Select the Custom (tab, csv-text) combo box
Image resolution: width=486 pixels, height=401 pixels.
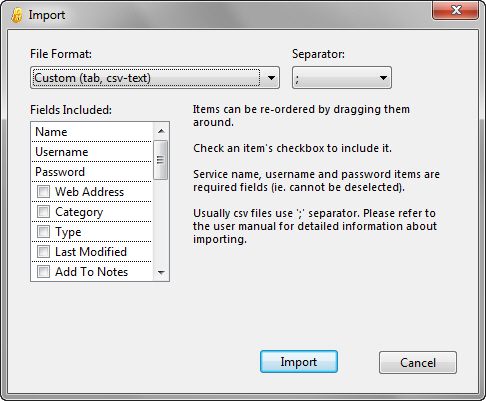point(155,78)
